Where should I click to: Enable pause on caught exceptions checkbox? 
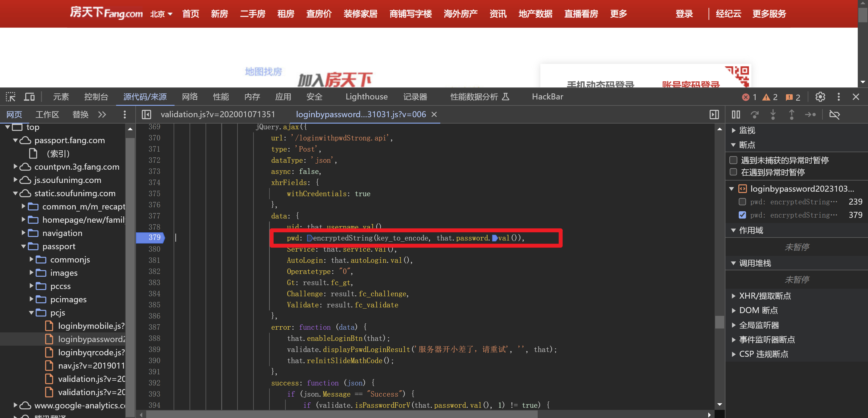click(x=733, y=172)
